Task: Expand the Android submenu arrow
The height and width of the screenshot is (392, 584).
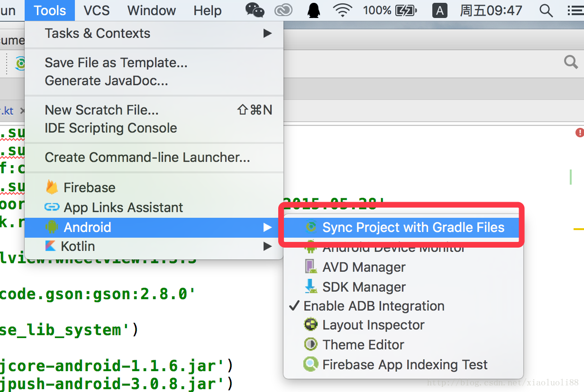Action: click(x=268, y=228)
